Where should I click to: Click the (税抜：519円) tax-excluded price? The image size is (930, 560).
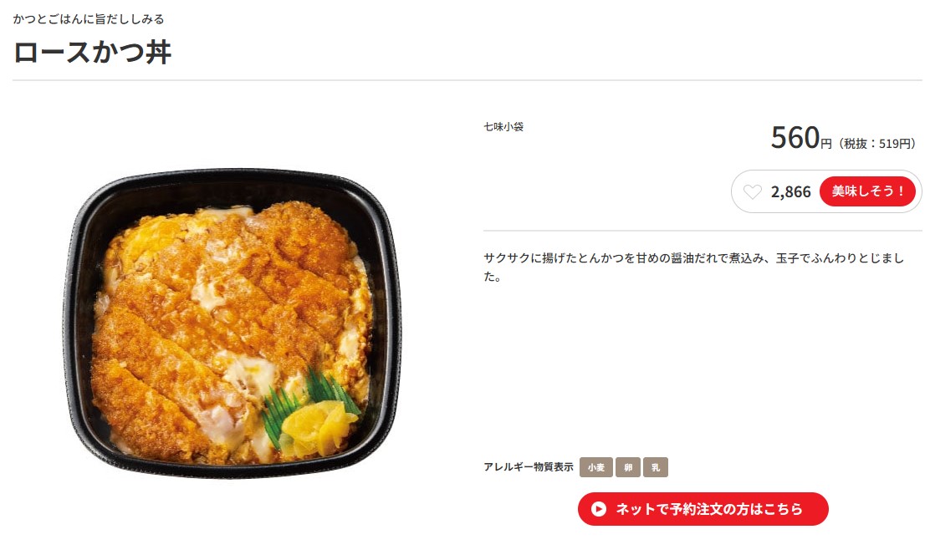coord(876,144)
